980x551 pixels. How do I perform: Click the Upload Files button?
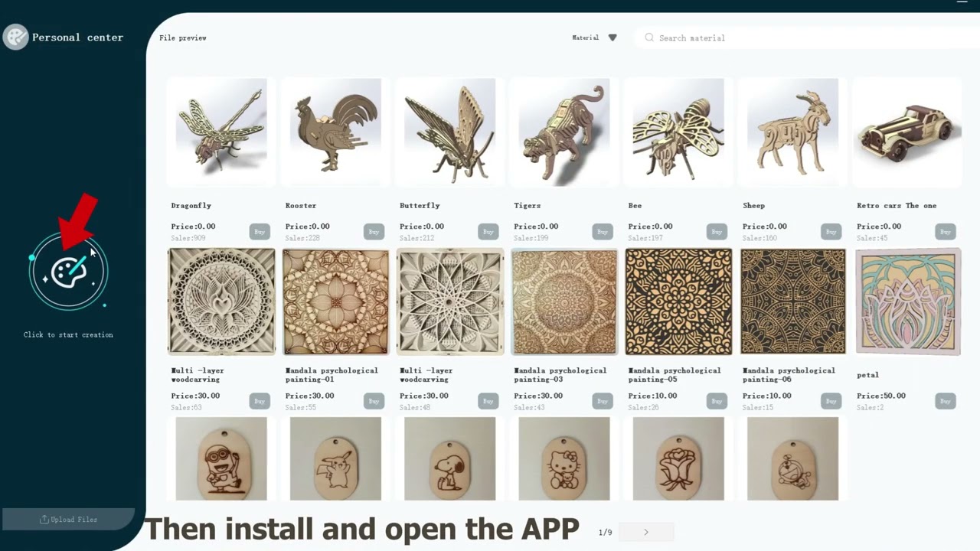(68, 520)
